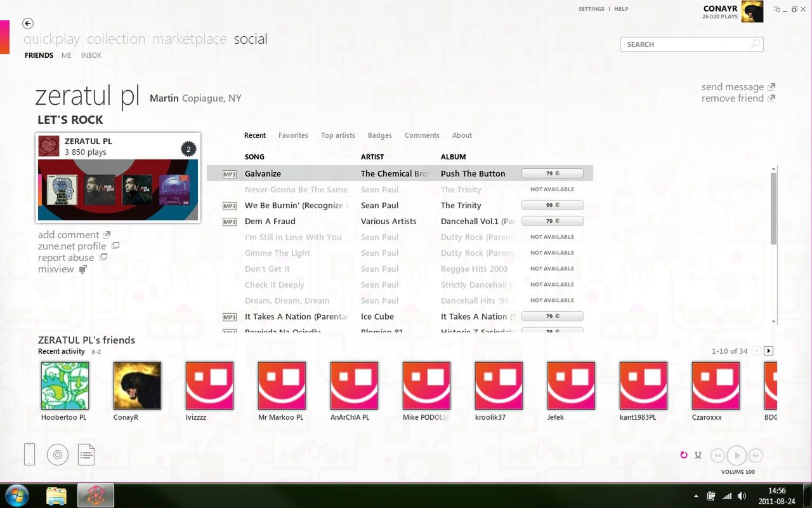Open the ME sub-tab
Image resolution: width=812 pixels, height=508 pixels.
point(67,55)
